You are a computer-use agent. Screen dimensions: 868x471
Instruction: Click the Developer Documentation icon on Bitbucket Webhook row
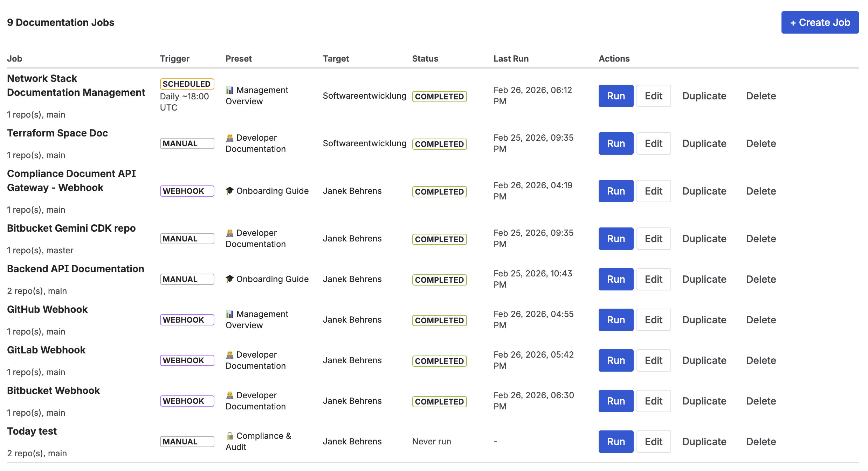click(x=229, y=395)
